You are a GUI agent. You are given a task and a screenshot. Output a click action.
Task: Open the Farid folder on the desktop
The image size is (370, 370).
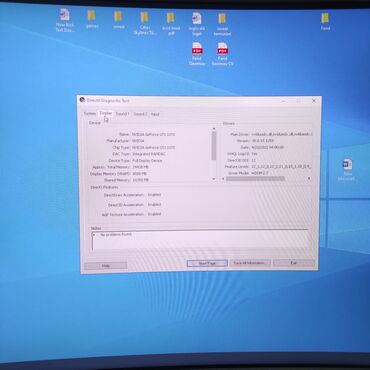click(x=325, y=21)
